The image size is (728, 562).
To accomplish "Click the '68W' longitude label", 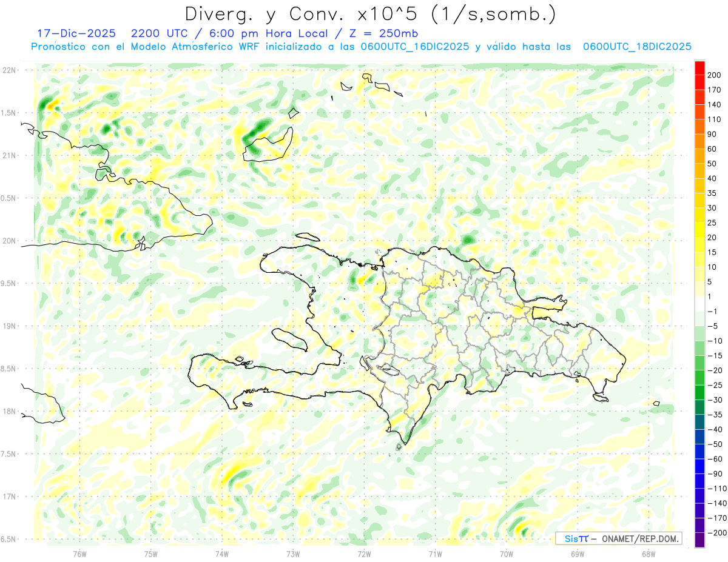I will (648, 554).
